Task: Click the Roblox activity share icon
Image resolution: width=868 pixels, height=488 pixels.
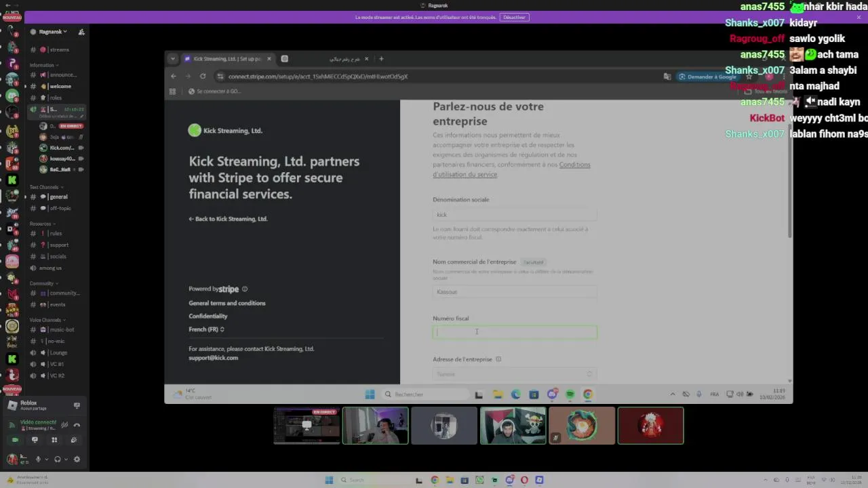Action: coord(77,405)
